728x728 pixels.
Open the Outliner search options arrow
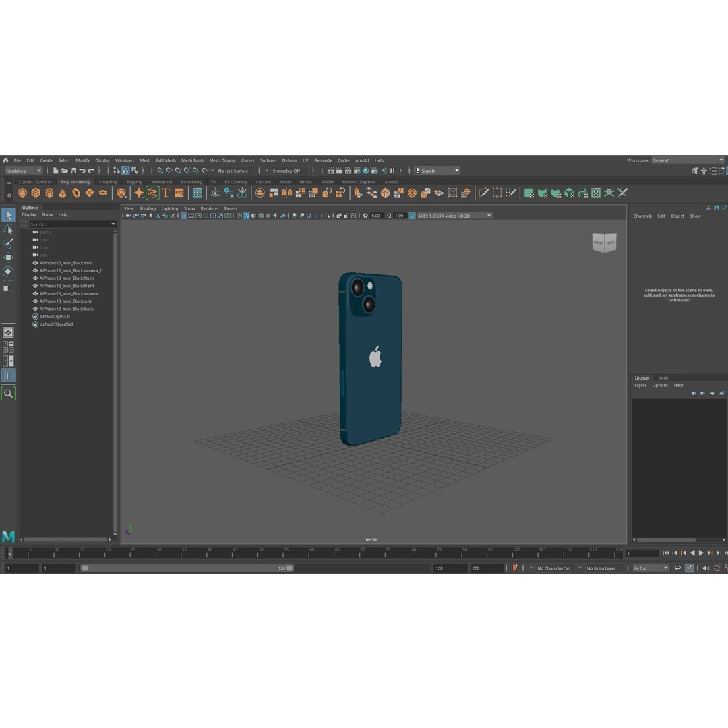pyautogui.click(x=113, y=224)
